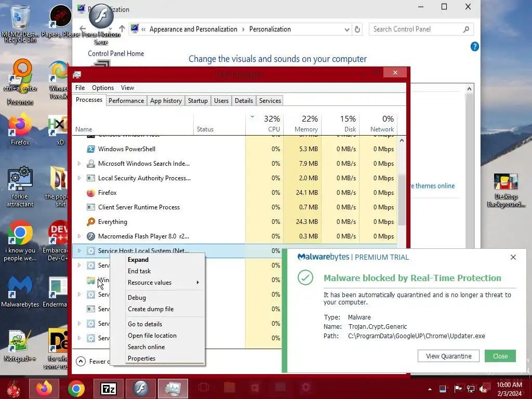
Task: Choose Debug from context menu
Action: (158, 298)
